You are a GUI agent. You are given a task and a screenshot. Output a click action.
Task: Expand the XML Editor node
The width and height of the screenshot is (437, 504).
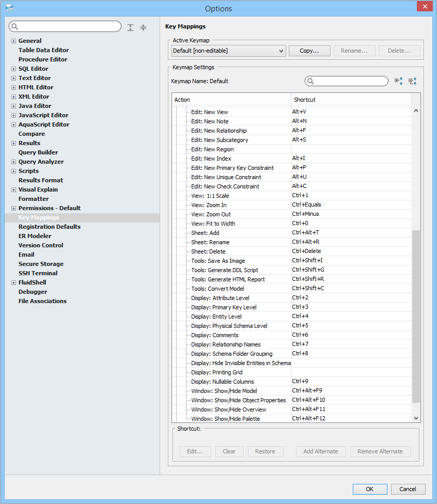[13, 97]
